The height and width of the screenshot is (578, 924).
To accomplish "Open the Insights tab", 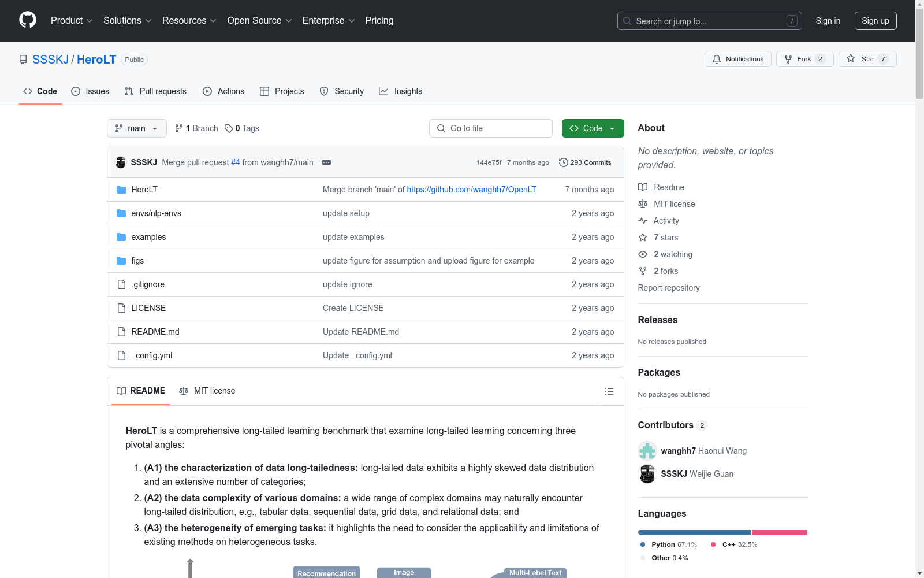I will coord(401,91).
